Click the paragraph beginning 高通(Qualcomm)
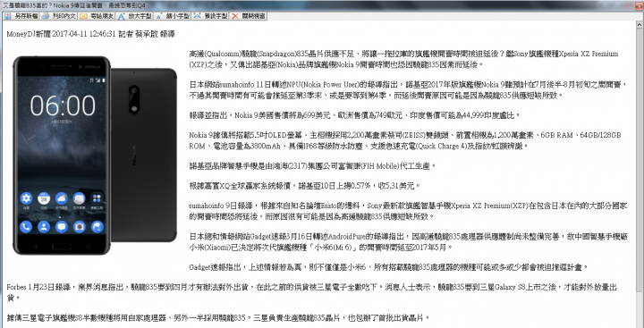 click(x=403, y=59)
